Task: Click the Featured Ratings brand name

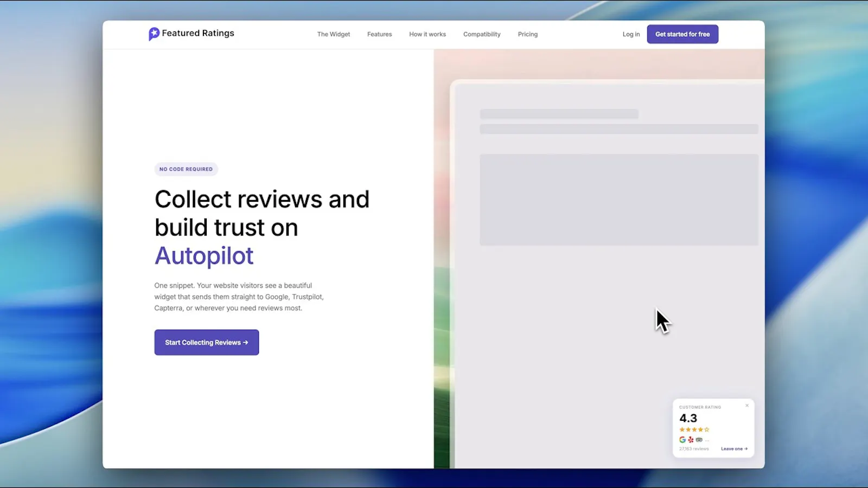Action: point(198,33)
